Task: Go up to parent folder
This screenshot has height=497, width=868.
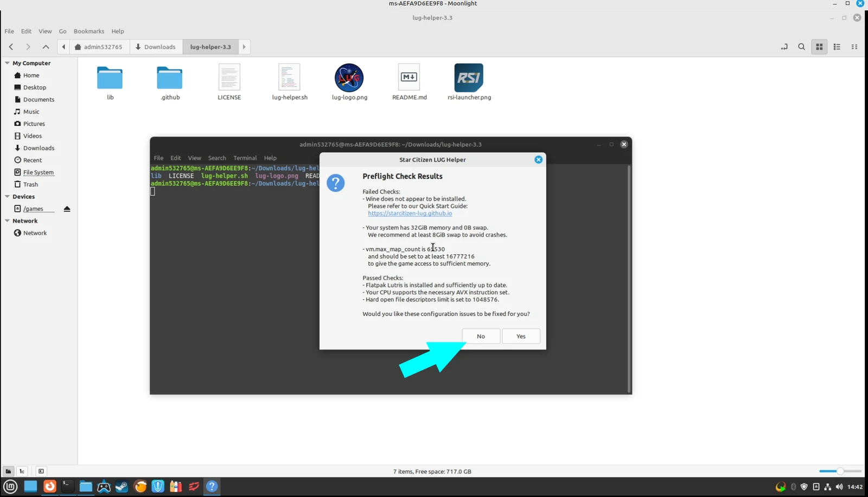Action: [46, 47]
